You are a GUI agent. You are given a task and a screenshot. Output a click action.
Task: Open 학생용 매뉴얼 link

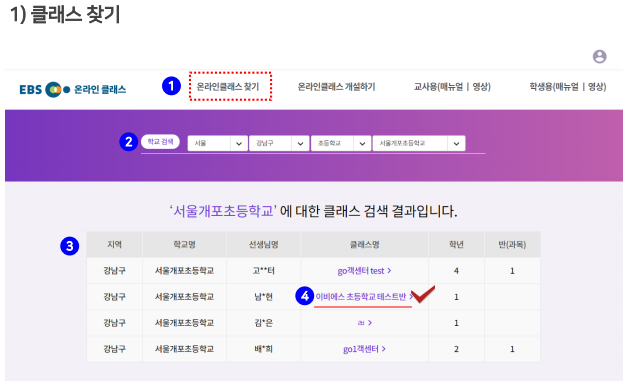[x=567, y=86]
